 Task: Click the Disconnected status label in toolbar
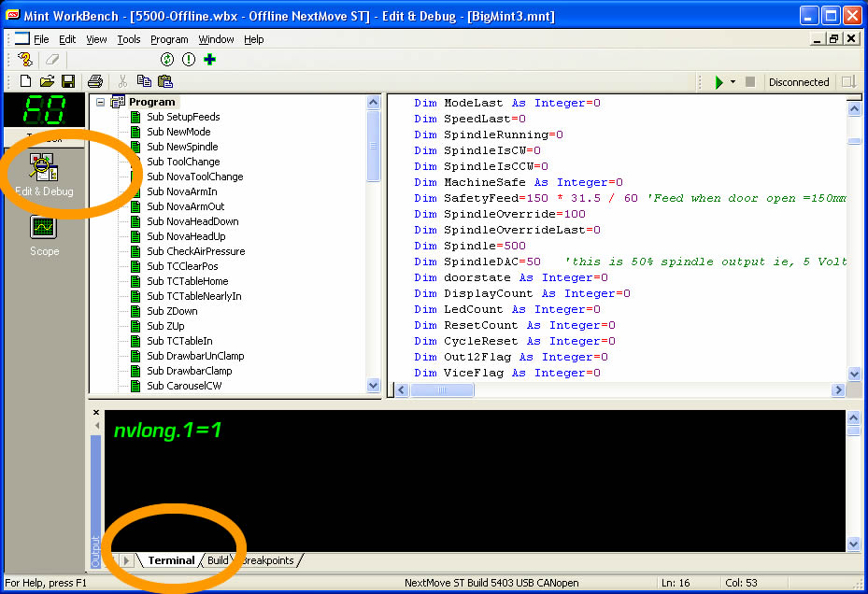[x=799, y=82]
